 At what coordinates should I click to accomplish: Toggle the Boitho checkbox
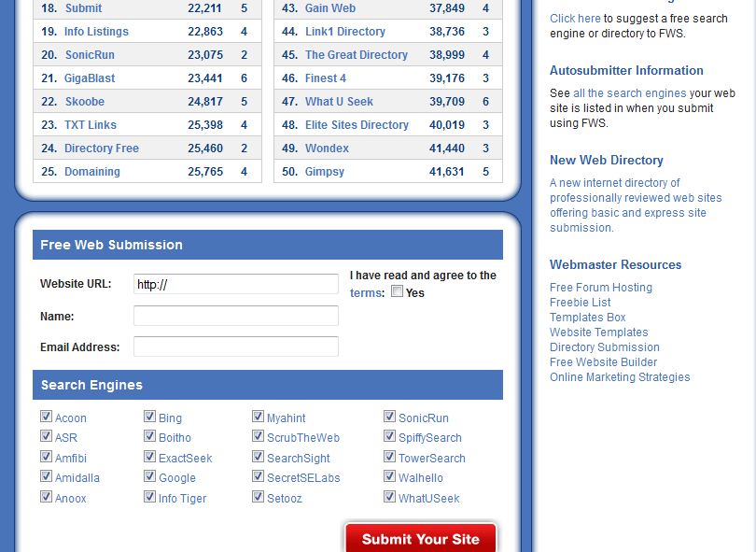149,436
